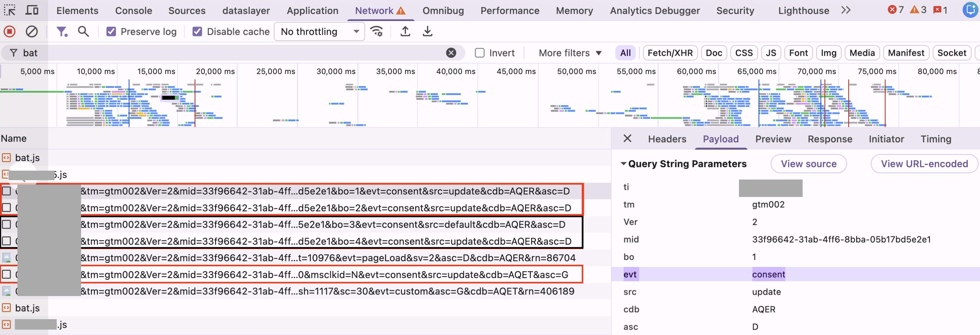Click the 20,000 ms timeline marker

point(215,71)
